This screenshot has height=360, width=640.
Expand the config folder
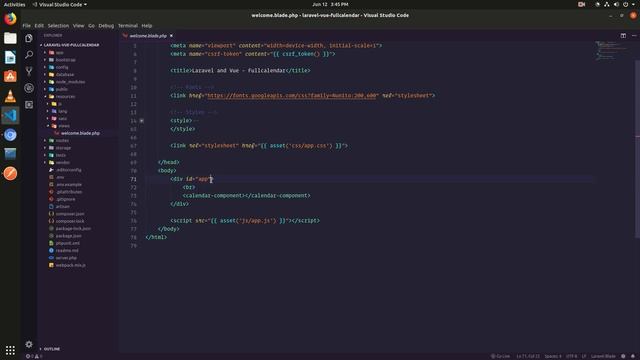[62, 67]
